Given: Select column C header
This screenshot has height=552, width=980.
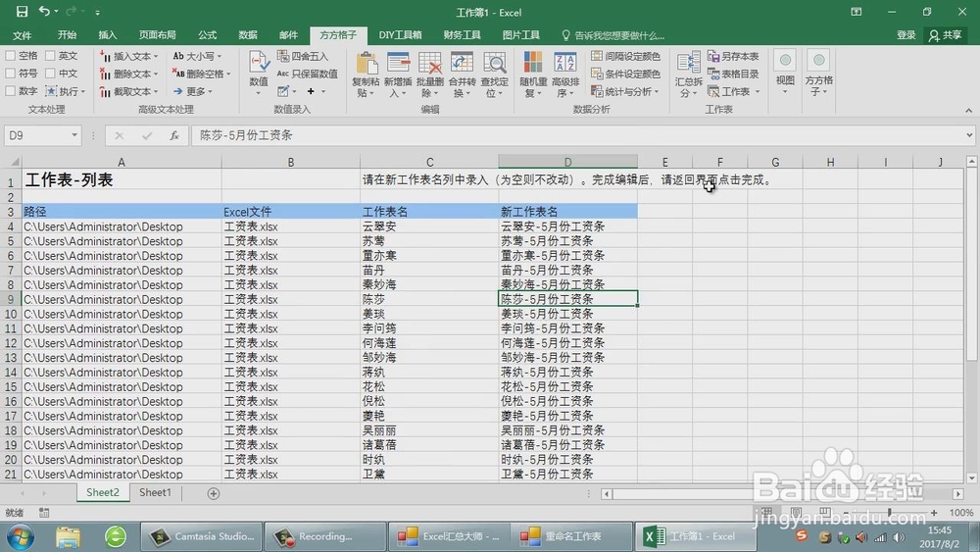Looking at the screenshot, I should 429,162.
